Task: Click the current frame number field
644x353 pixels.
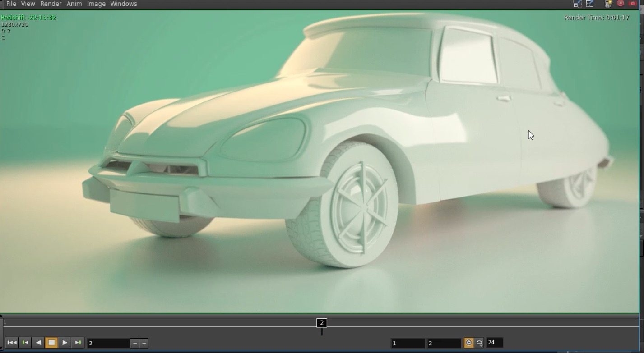Action: pos(109,344)
